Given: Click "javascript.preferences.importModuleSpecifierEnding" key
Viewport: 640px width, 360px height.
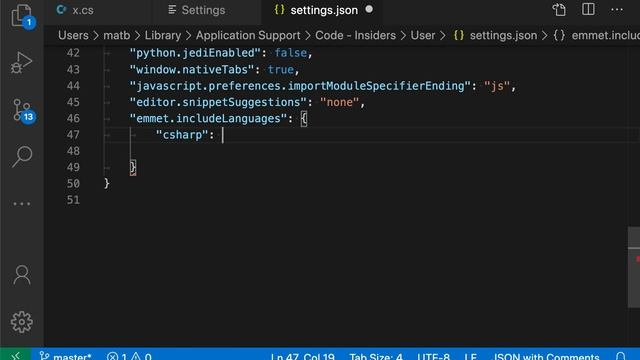Looking at the screenshot, I should 300,86.
